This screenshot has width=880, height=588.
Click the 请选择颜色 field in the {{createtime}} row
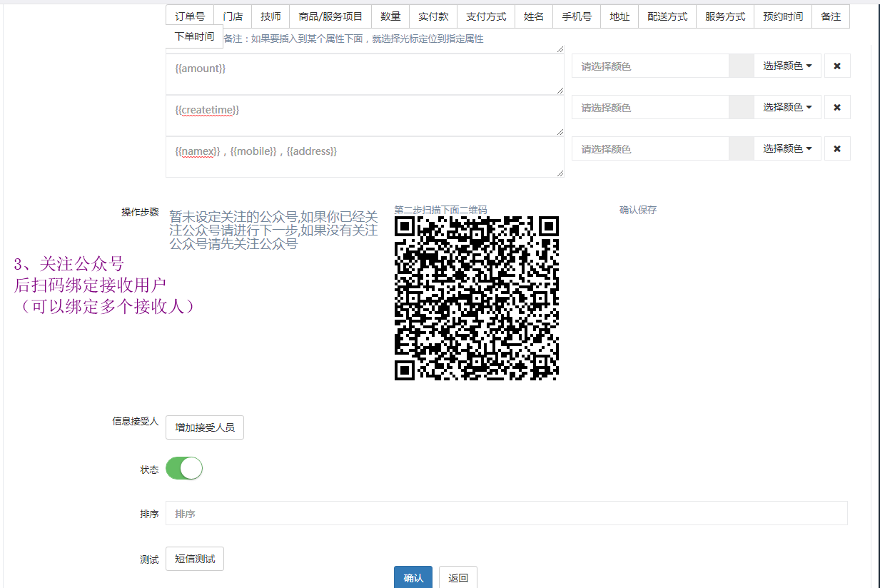[x=650, y=107]
